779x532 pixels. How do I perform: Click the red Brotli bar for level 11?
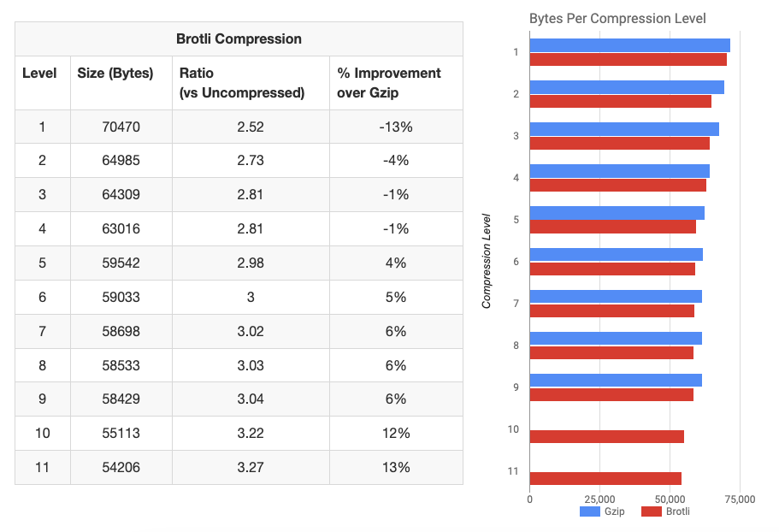click(605, 478)
